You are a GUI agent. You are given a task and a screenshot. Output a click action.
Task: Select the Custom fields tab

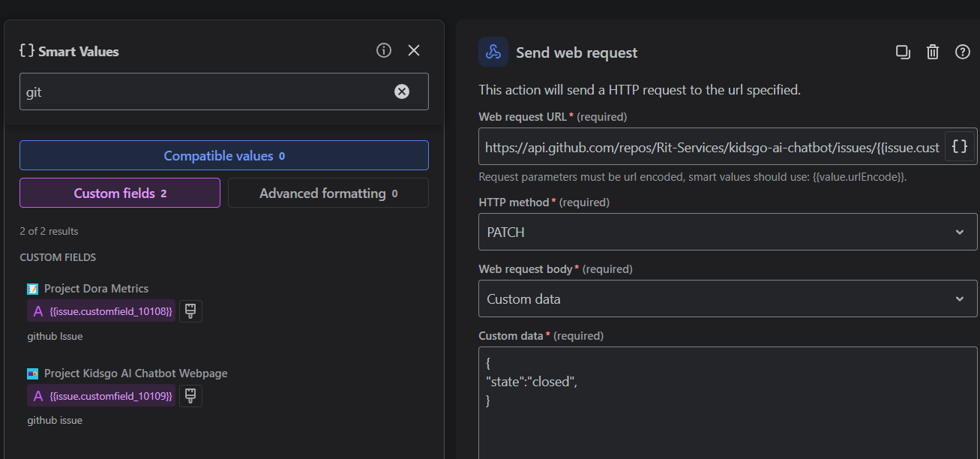pos(120,193)
